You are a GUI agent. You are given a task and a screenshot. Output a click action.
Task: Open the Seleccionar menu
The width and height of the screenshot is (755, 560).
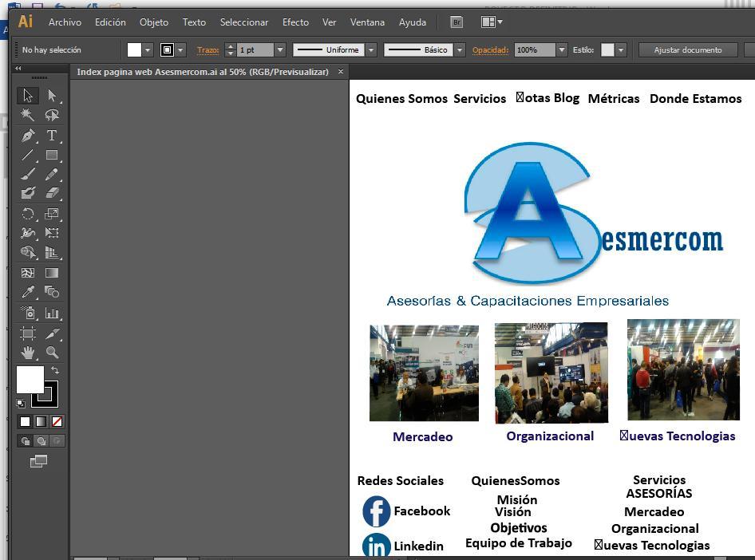pyautogui.click(x=244, y=22)
